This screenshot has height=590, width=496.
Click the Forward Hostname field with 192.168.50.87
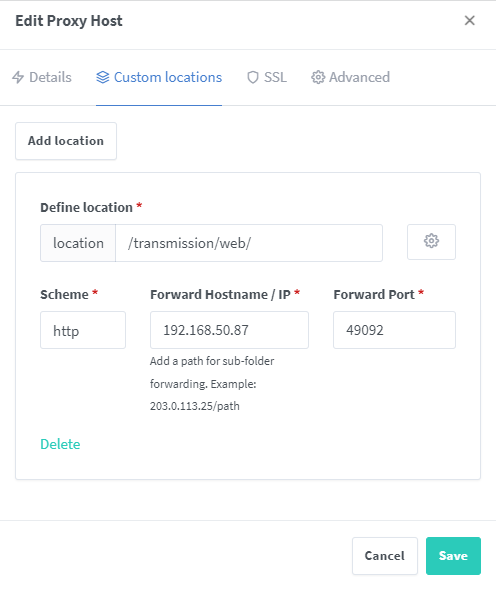(x=229, y=330)
